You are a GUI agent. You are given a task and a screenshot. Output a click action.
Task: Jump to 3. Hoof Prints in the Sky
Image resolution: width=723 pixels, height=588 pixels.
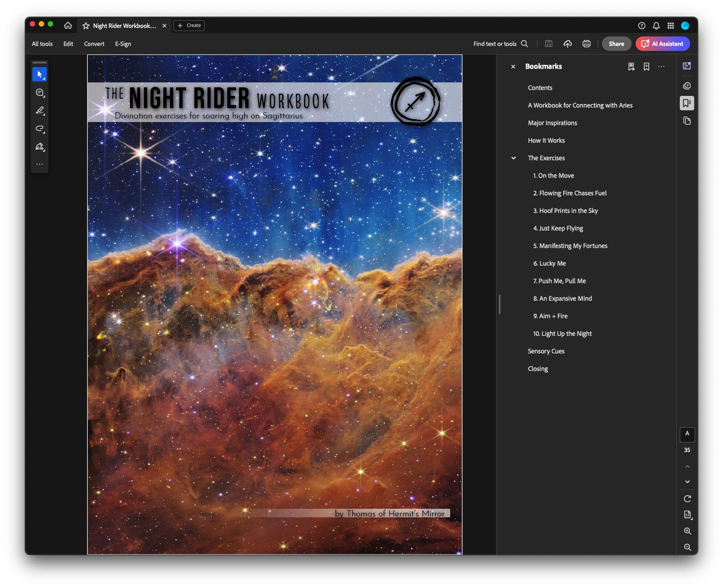(x=565, y=211)
